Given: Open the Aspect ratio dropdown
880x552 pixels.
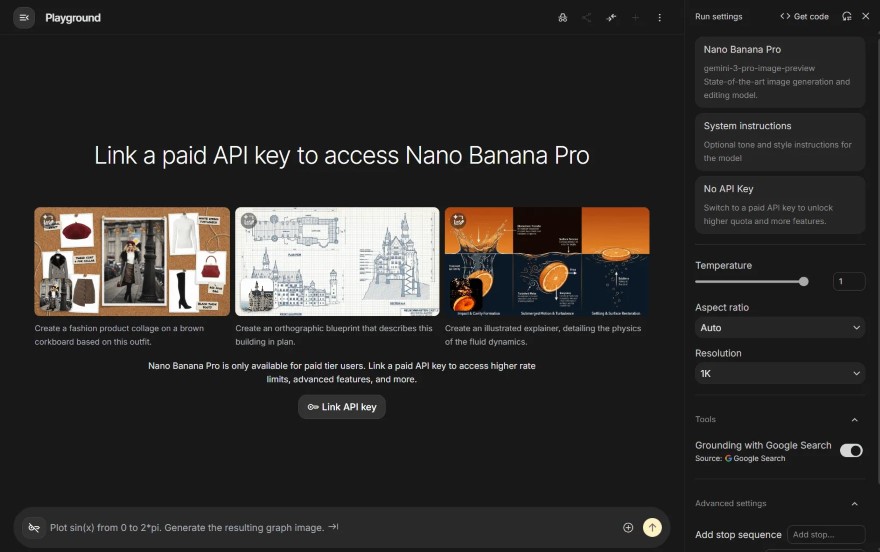Looking at the screenshot, I should [x=779, y=328].
